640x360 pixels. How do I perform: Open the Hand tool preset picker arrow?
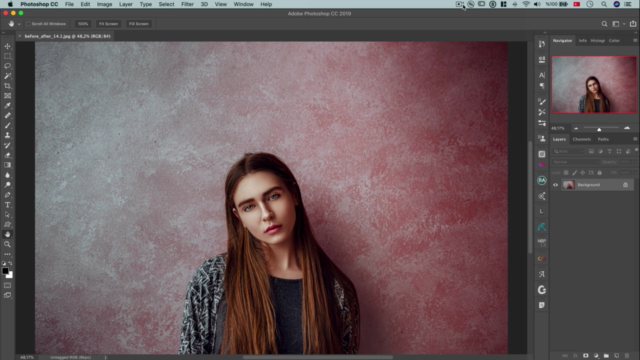[19, 24]
